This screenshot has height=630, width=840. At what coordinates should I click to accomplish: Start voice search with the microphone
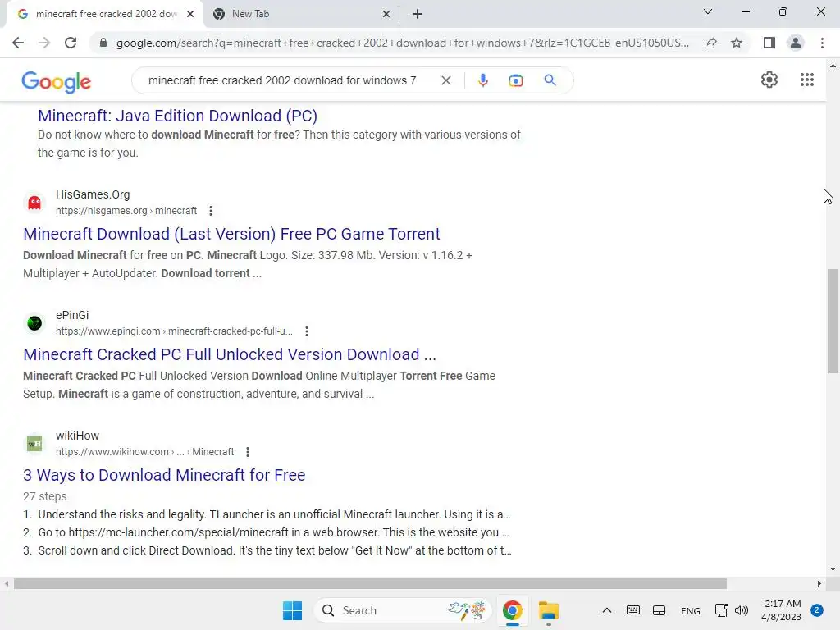tap(482, 80)
